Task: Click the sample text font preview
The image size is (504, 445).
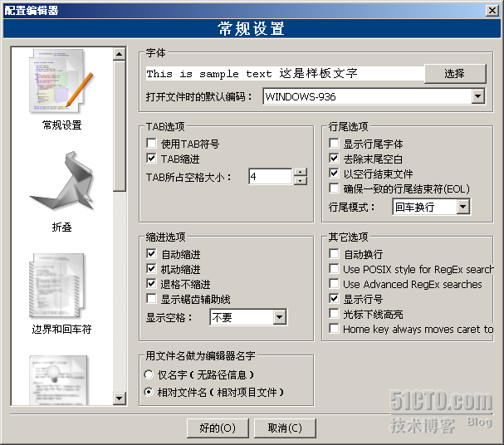Action: tap(285, 74)
